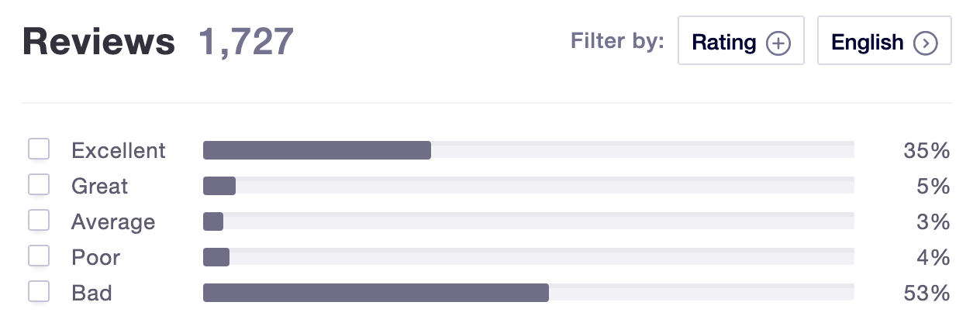
Task: Click the Excellent rating progress bar
Action: pyautogui.click(x=528, y=150)
